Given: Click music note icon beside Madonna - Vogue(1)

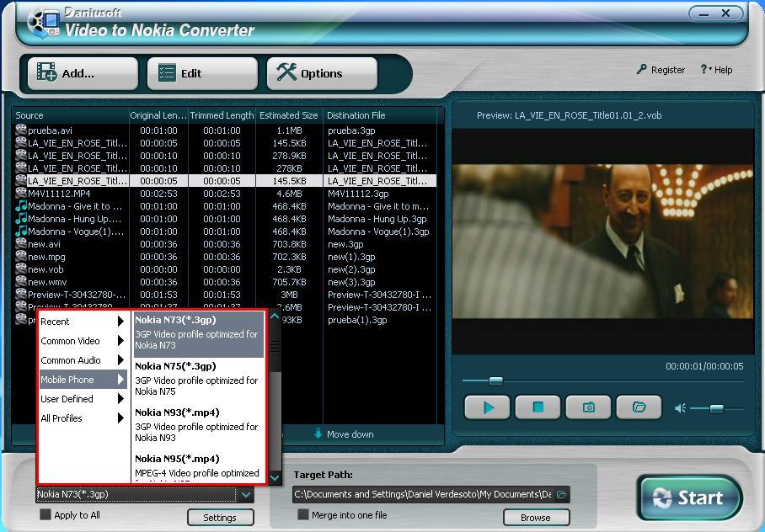Looking at the screenshot, I should point(21,231).
